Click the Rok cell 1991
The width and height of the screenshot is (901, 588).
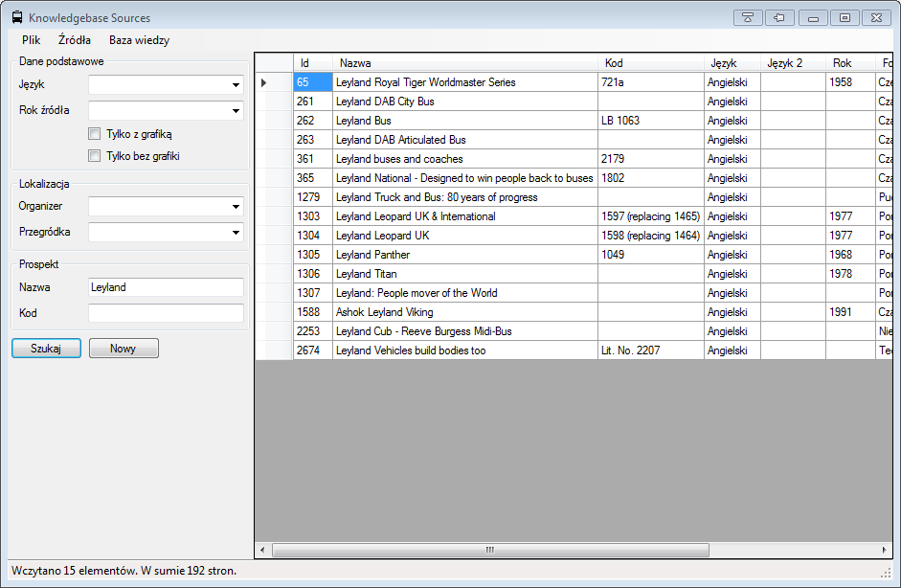(850, 312)
